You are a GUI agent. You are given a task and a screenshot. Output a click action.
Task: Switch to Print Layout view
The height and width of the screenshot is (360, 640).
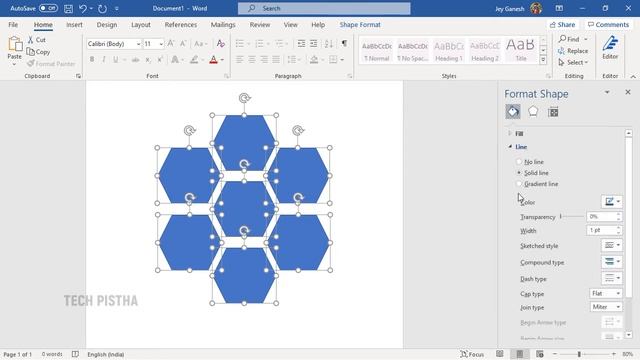click(520, 354)
